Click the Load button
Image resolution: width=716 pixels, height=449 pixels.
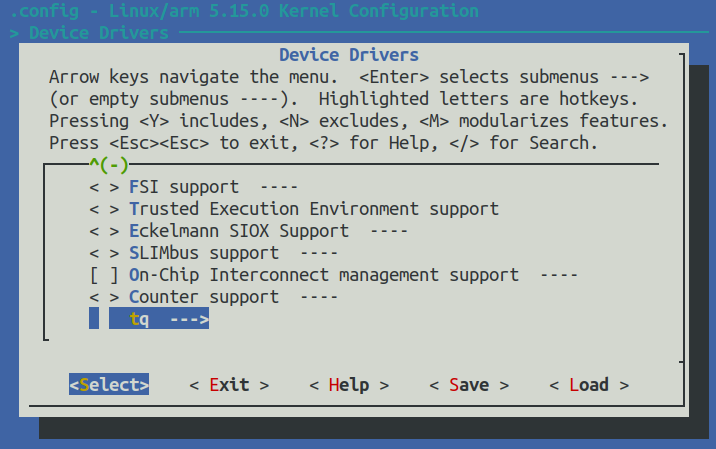pyautogui.click(x=589, y=385)
